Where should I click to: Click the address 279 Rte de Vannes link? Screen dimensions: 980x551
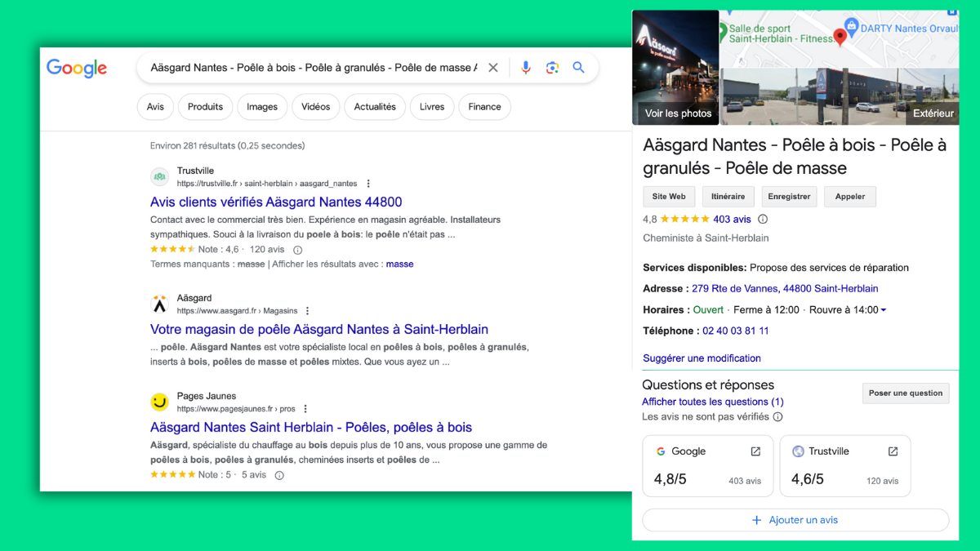click(785, 288)
